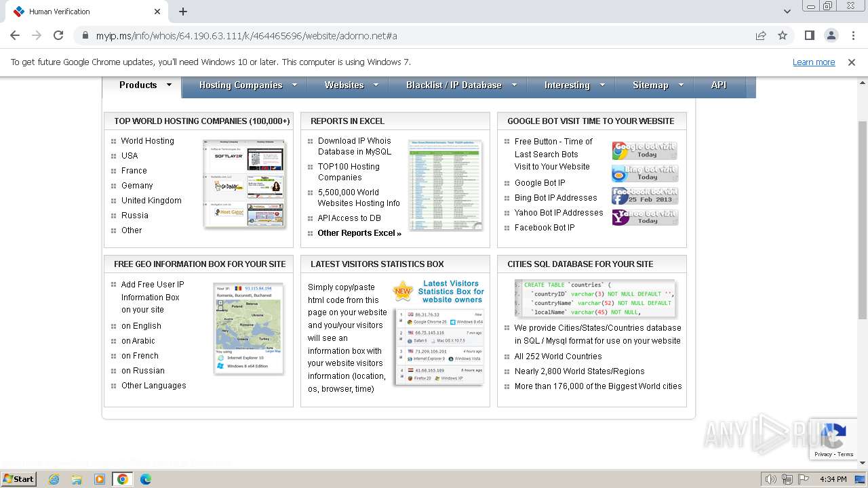Reload the current page
The width and height of the screenshot is (868, 488).
[58, 35]
